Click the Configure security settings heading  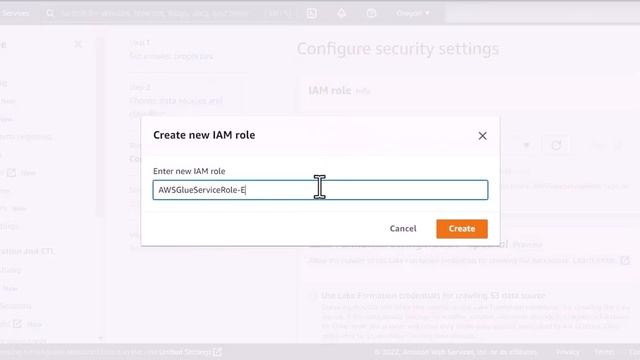tap(398, 49)
